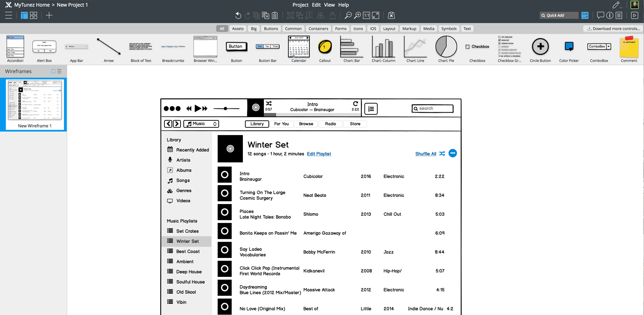Toggle the shuffle icon in the player wireframe
This screenshot has height=315, width=644.
click(x=268, y=104)
